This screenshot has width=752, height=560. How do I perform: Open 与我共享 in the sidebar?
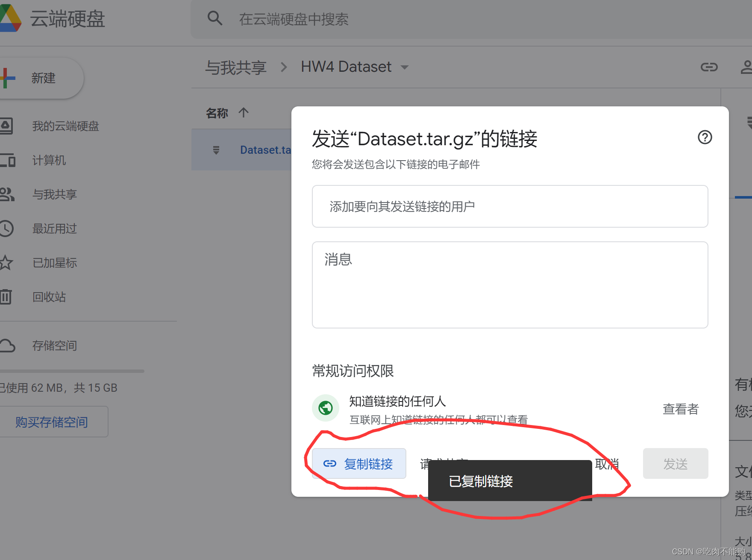pyautogui.click(x=55, y=194)
